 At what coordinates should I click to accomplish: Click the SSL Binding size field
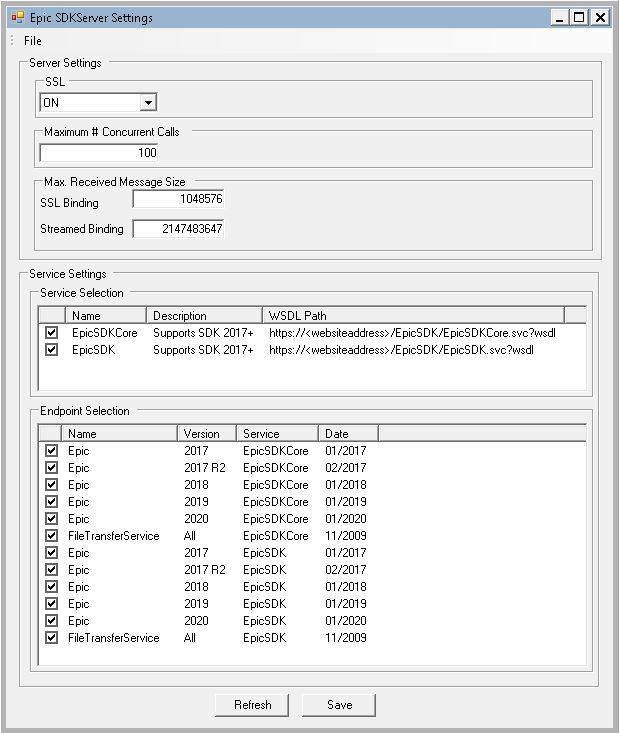point(178,199)
